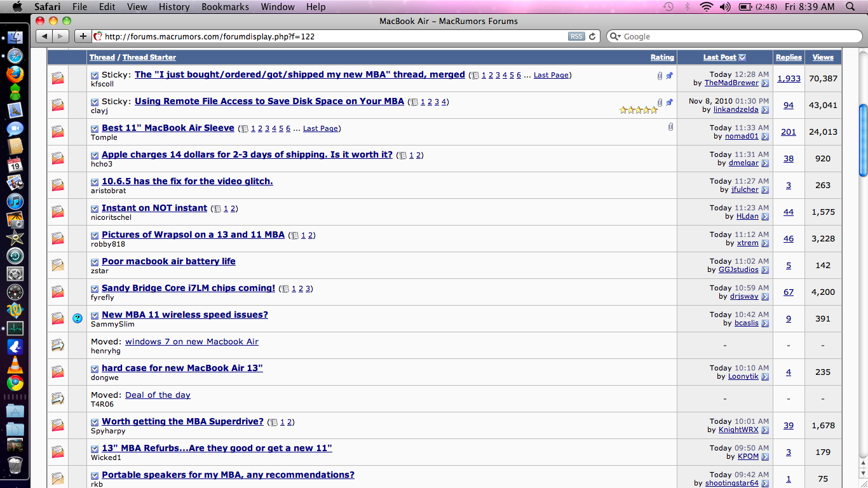Launch iTunes from the dock
This screenshot has width=868, height=488.
coord(15,201)
